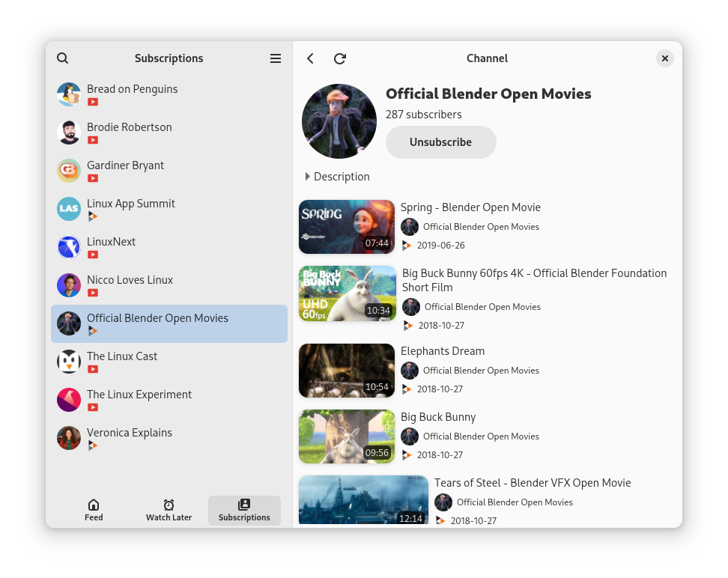Click YouTube icon under Gardiner Bryant
The height and width of the screenshot is (578, 728).
(93, 177)
